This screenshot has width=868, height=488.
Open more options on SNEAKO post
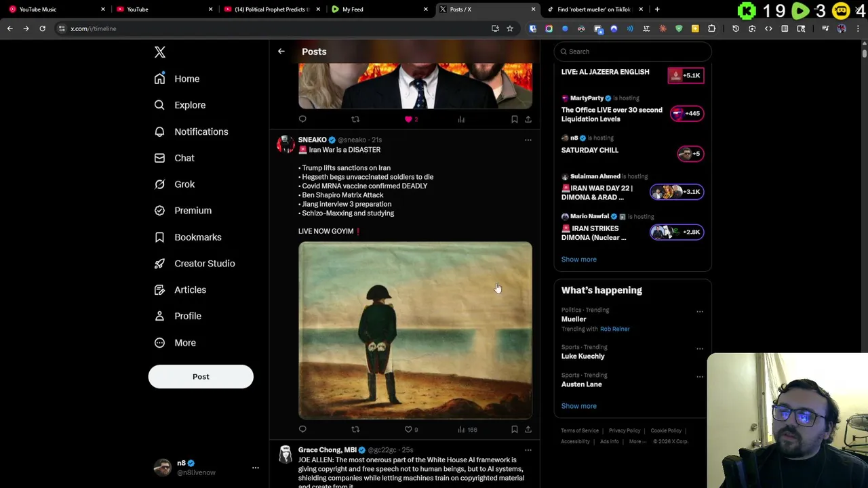528,140
